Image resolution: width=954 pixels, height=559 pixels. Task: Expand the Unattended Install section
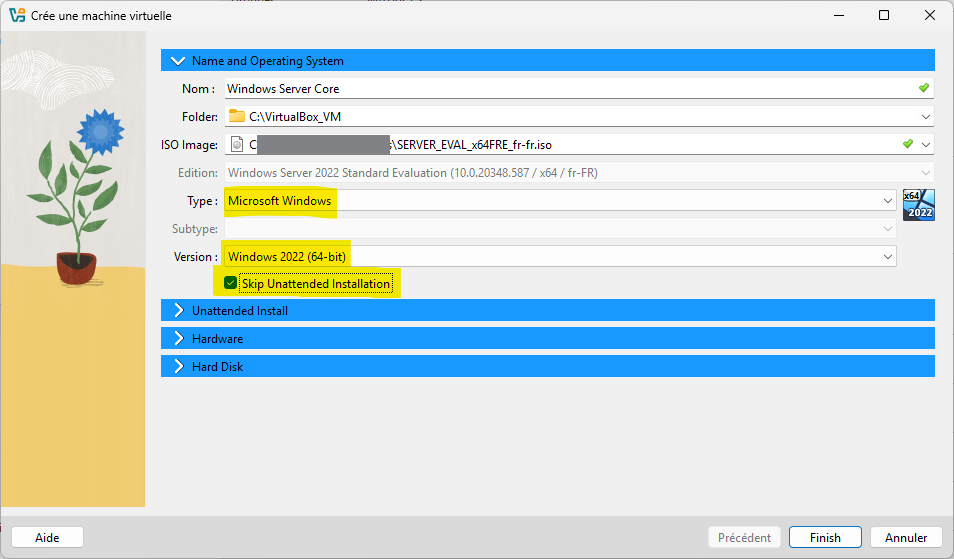[x=548, y=310]
